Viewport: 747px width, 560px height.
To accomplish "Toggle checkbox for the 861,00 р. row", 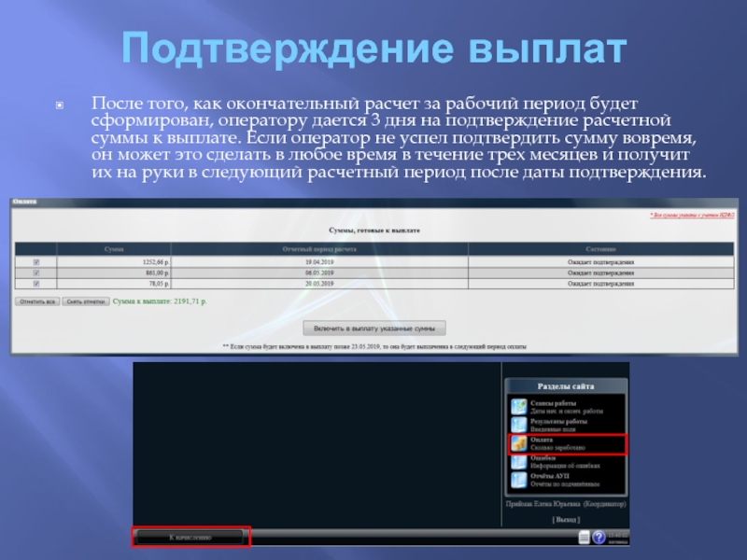I will (x=36, y=273).
